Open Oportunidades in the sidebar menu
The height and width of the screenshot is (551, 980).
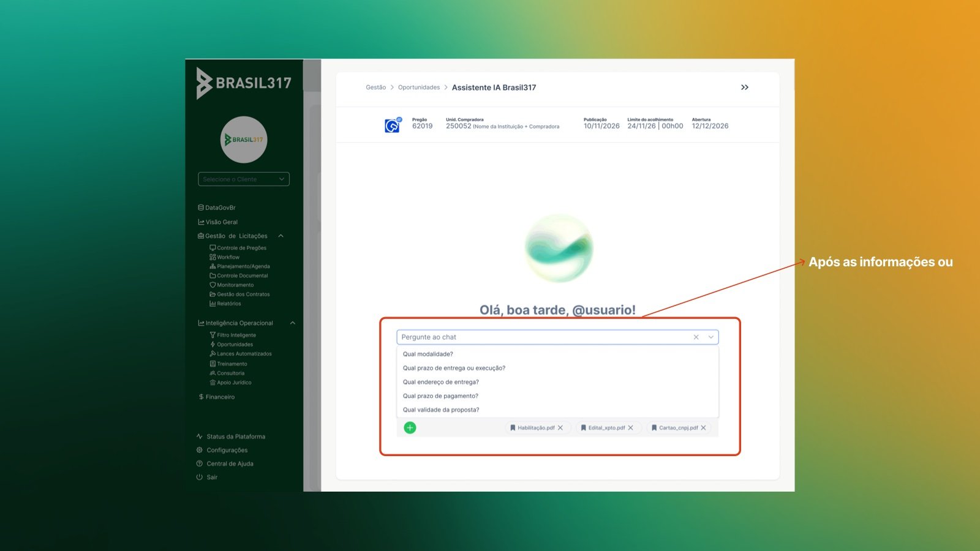click(x=232, y=345)
